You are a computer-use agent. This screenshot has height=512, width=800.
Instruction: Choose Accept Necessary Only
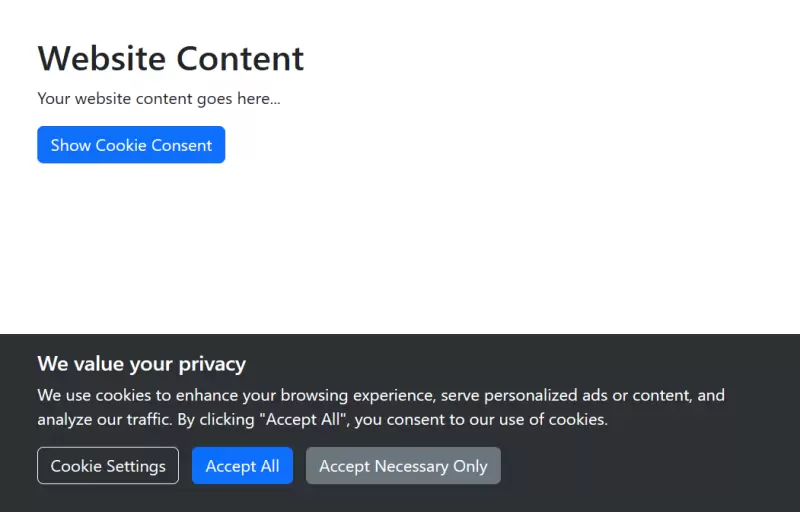click(x=403, y=466)
